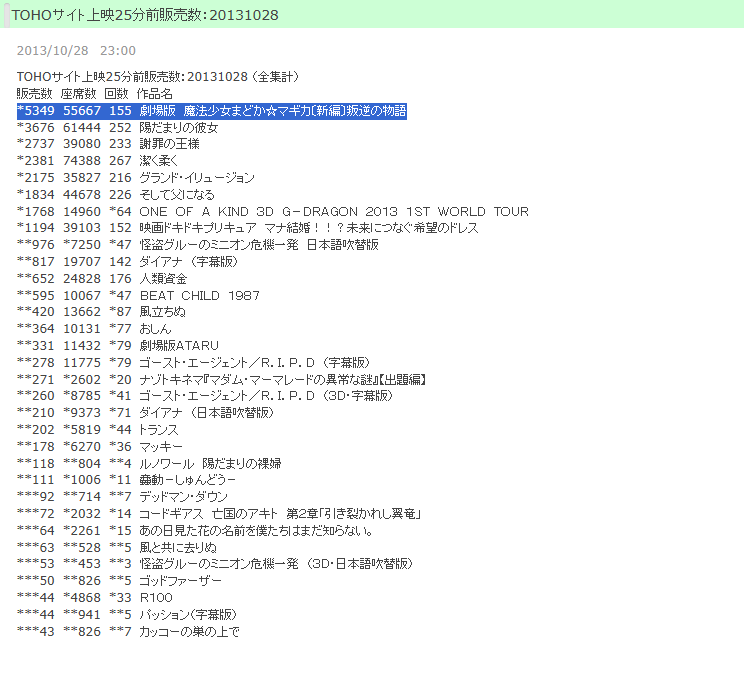Viewport: 744px width, 682px height.
Task: Select the row for そして父になる
Action: pyautogui.click(x=116, y=195)
